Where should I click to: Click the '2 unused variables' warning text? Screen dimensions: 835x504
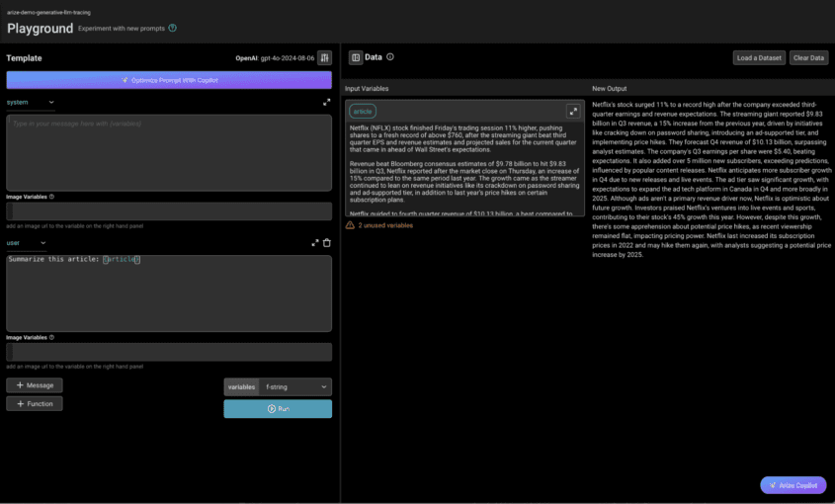385,225
